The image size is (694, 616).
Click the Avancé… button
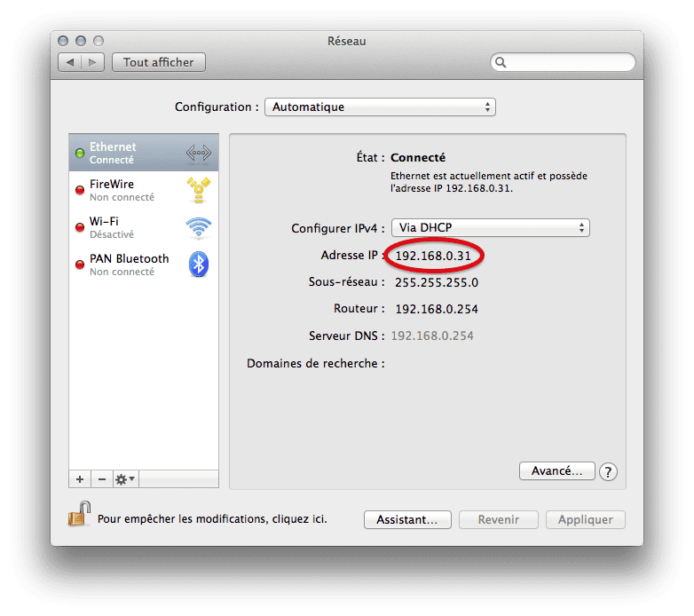point(556,471)
